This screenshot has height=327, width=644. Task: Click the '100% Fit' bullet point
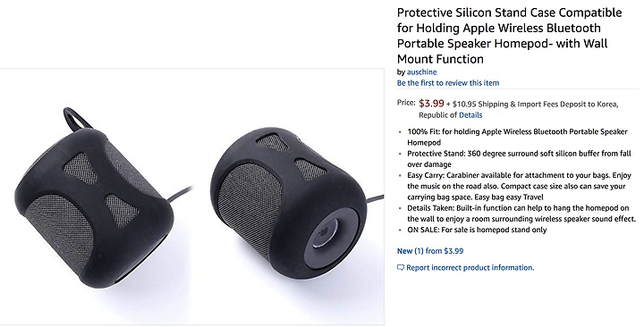(x=517, y=137)
